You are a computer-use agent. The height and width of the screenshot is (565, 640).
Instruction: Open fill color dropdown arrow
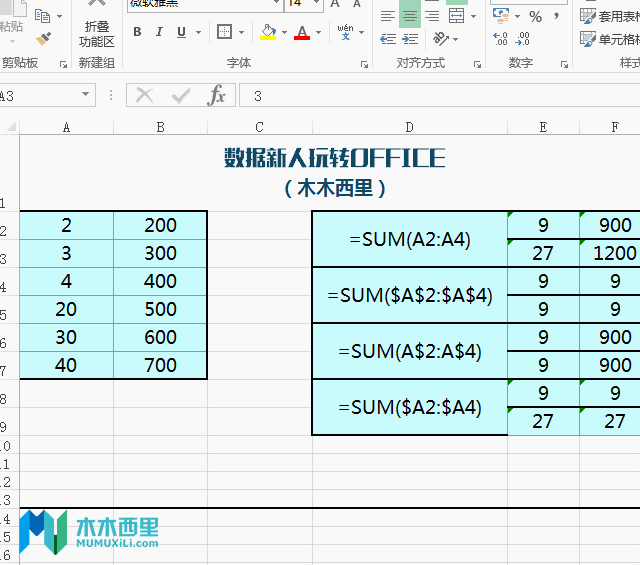[x=284, y=32]
